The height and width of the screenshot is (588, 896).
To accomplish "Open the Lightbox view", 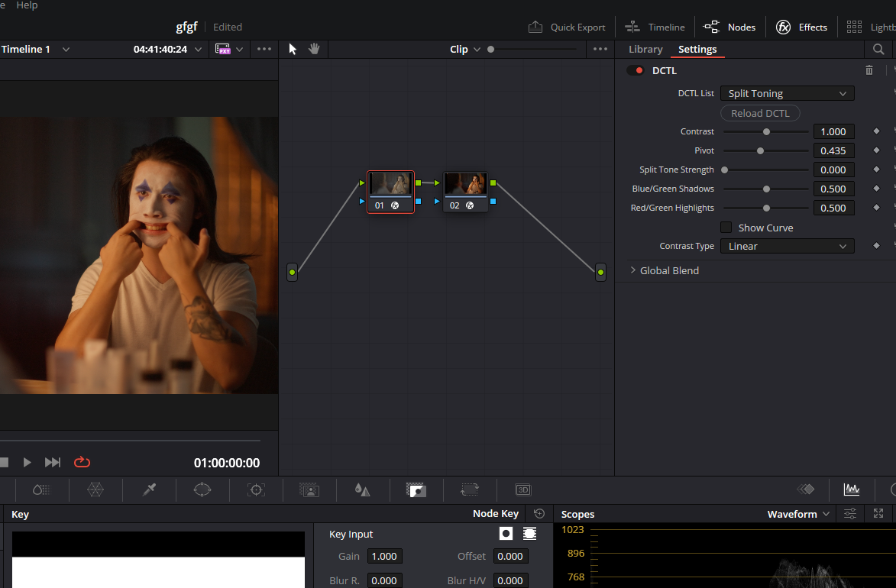I will click(854, 26).
